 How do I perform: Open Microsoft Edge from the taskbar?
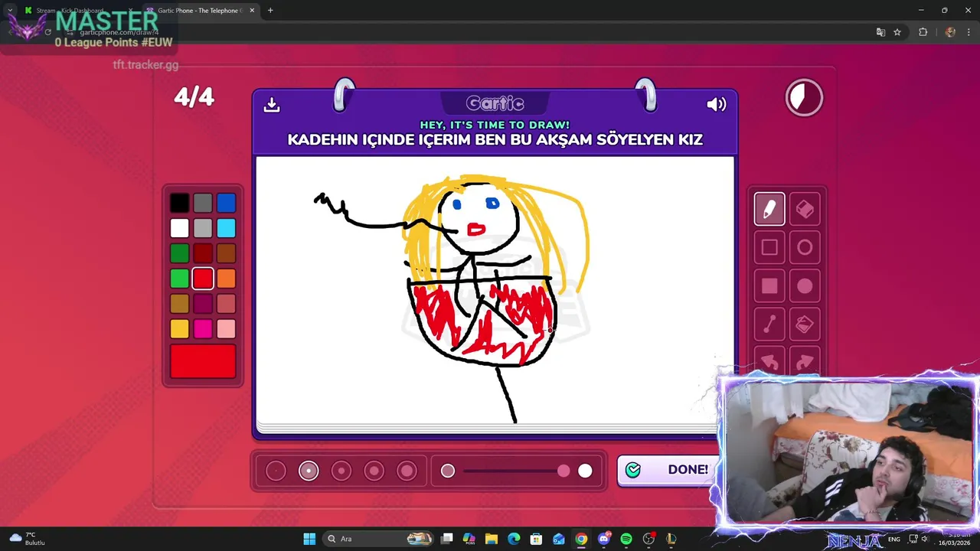pyautogui.click(x=514, y=539)
